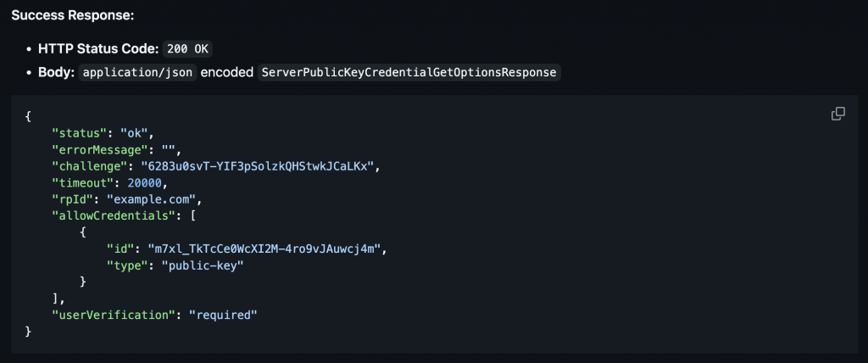The width and height of the screenshot is (868, 363).
Task: Click the HTTP Status Code label
Action: [x=98, y=49]
